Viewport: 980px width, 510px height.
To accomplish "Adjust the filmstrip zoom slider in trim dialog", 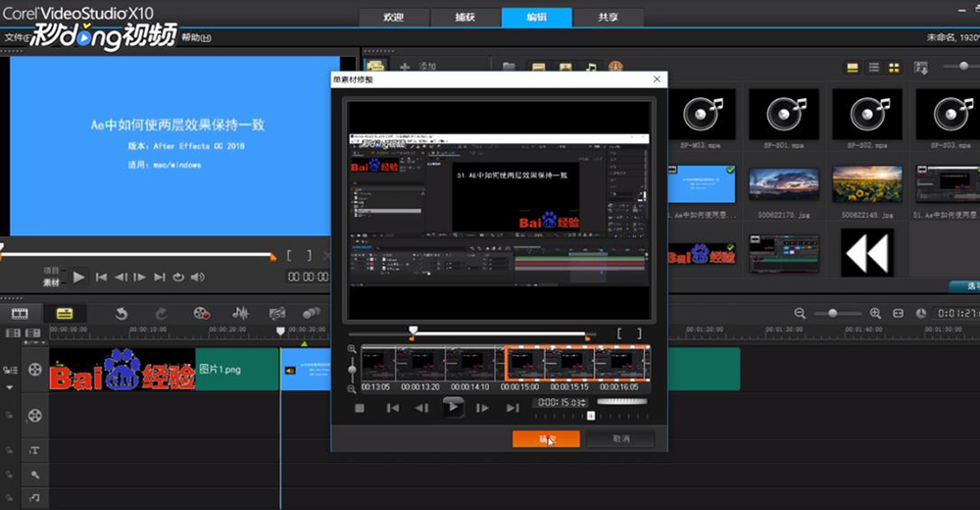I will [352, 370].
